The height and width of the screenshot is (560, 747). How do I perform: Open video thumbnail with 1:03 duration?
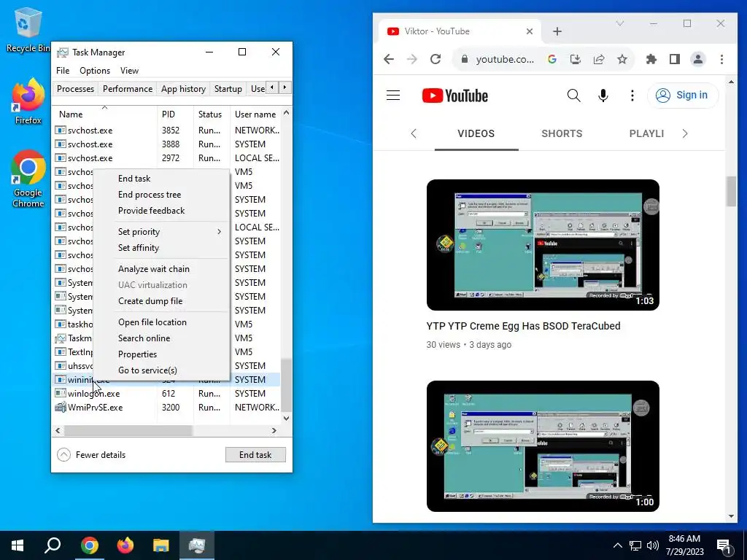pyautogui.click(x=543, y=245)
